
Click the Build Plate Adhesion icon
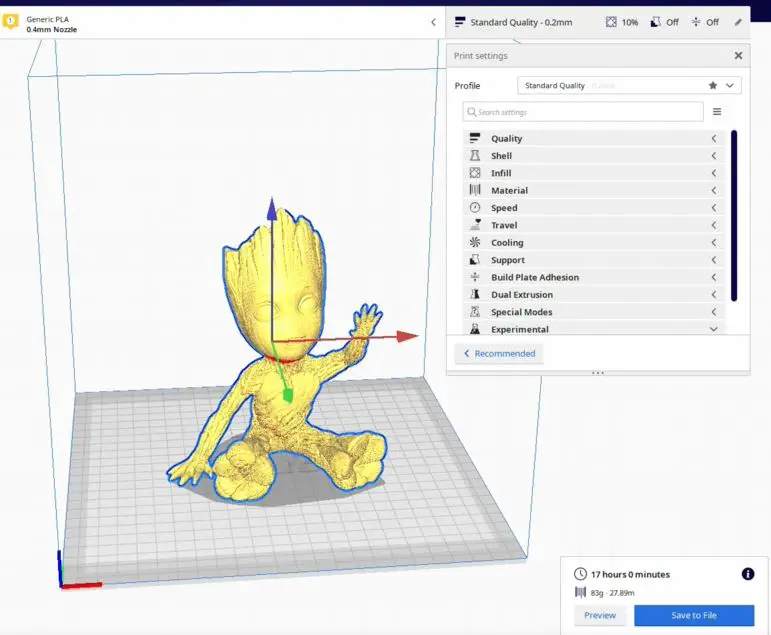pos(474,277)
